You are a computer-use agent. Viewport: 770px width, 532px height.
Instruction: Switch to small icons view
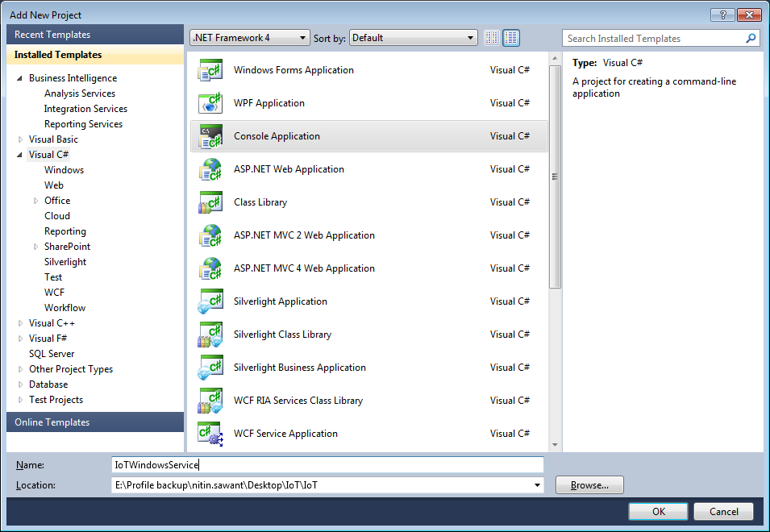[x=492, y=38]
